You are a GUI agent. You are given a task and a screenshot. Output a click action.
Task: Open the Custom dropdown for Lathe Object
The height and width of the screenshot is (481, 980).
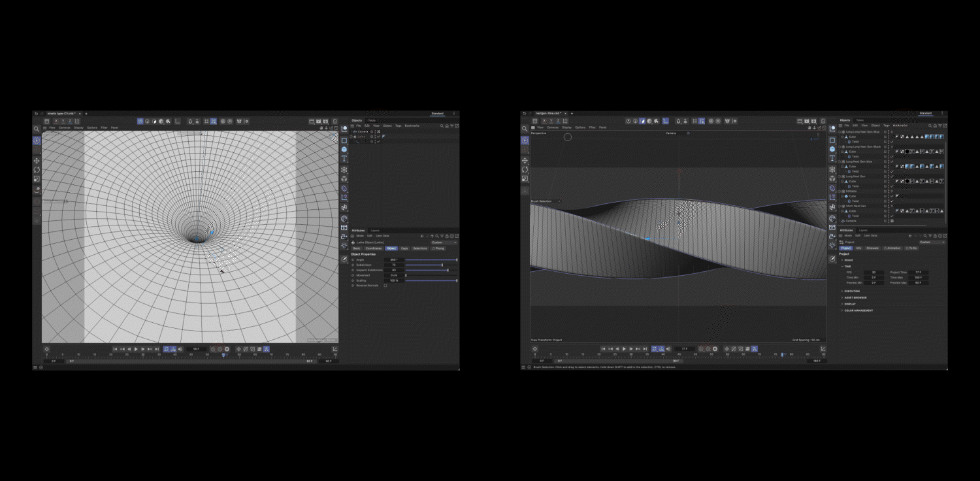coord(444,242)
